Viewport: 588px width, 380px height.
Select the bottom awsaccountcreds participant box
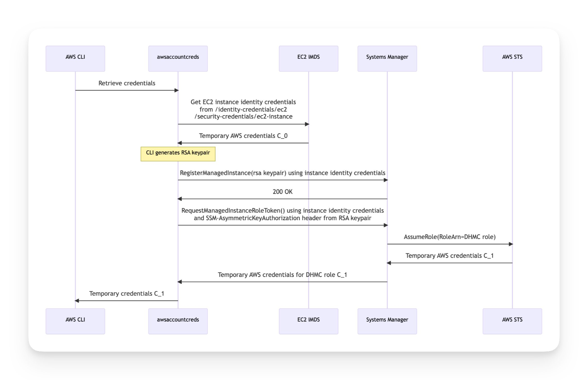pyautogui.click(x=178, y=321)
